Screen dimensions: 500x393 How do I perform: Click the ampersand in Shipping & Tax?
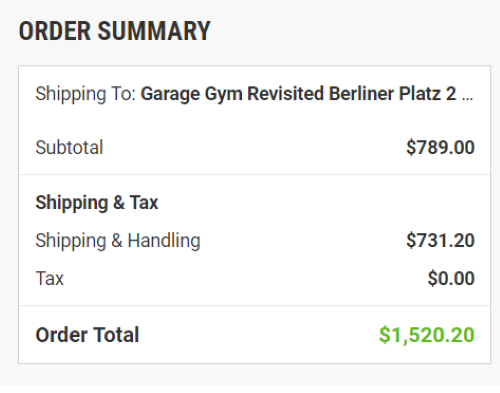click(x=119, y=203)
